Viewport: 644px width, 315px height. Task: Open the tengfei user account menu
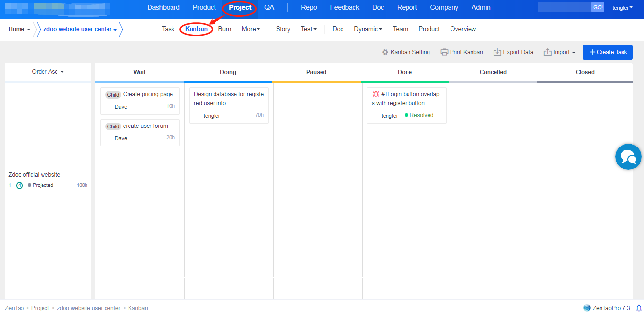pos(623,8)
